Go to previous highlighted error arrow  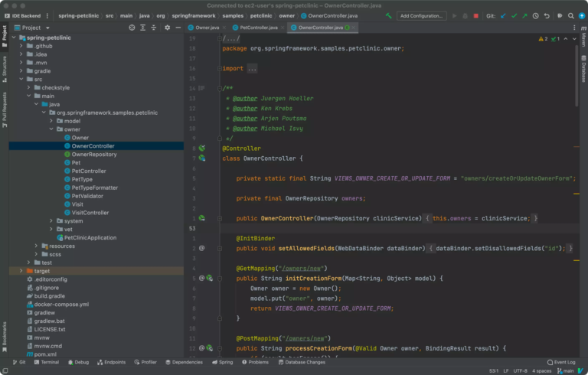coord(566,38)
